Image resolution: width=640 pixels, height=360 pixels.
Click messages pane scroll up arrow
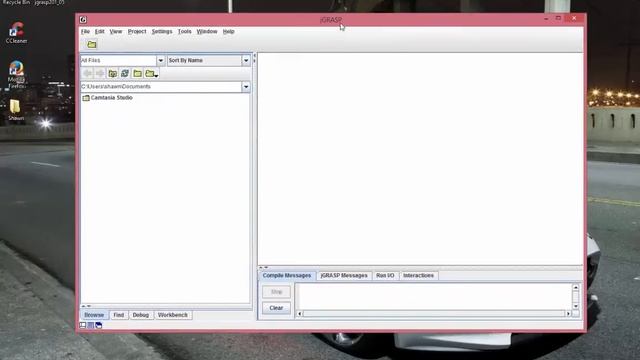point(576,287)
